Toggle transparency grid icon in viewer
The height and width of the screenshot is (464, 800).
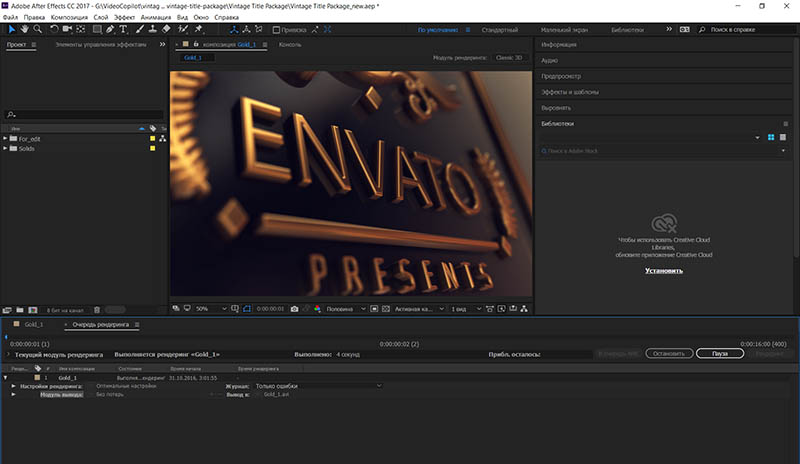point(386,309)
